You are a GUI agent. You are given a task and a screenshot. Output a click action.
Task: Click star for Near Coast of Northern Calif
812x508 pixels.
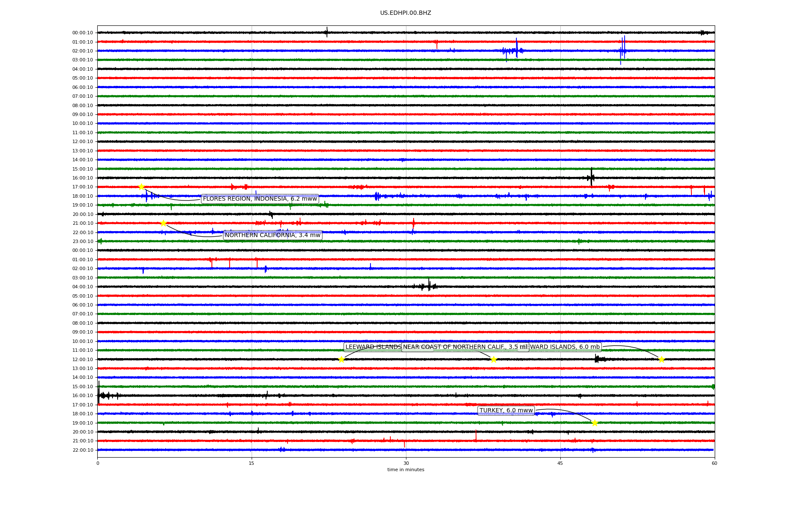click(494, 359)
